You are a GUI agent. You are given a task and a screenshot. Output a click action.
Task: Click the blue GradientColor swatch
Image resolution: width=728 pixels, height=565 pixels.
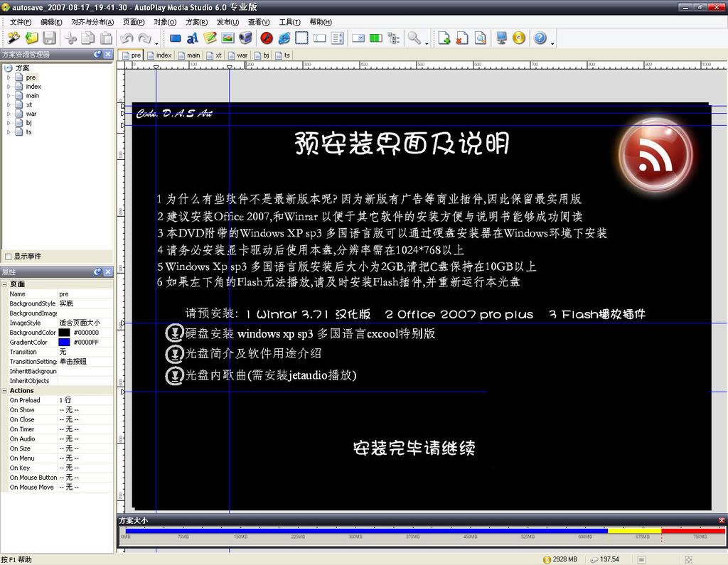[64, 342]
